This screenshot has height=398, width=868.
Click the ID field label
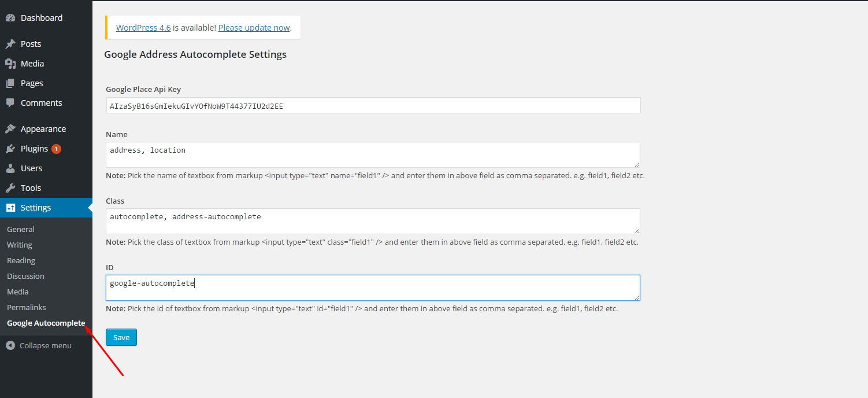[110, 267]
